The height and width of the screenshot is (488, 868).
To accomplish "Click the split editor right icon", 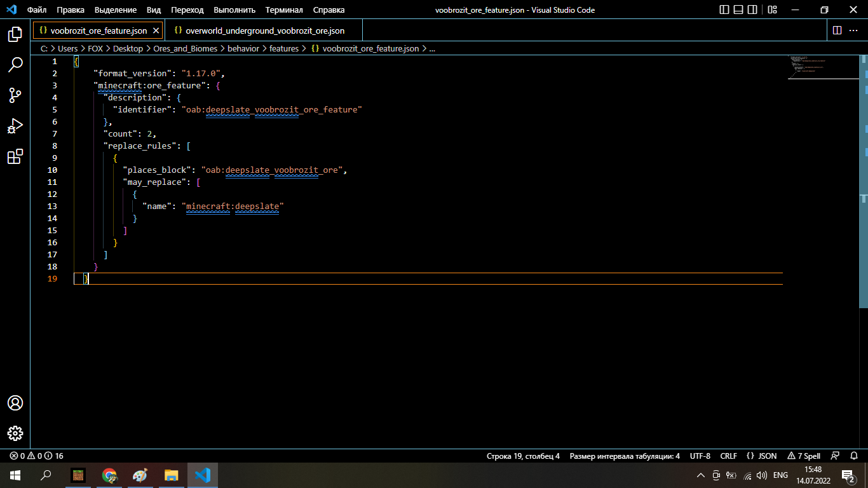I will [x=837, y=30].
